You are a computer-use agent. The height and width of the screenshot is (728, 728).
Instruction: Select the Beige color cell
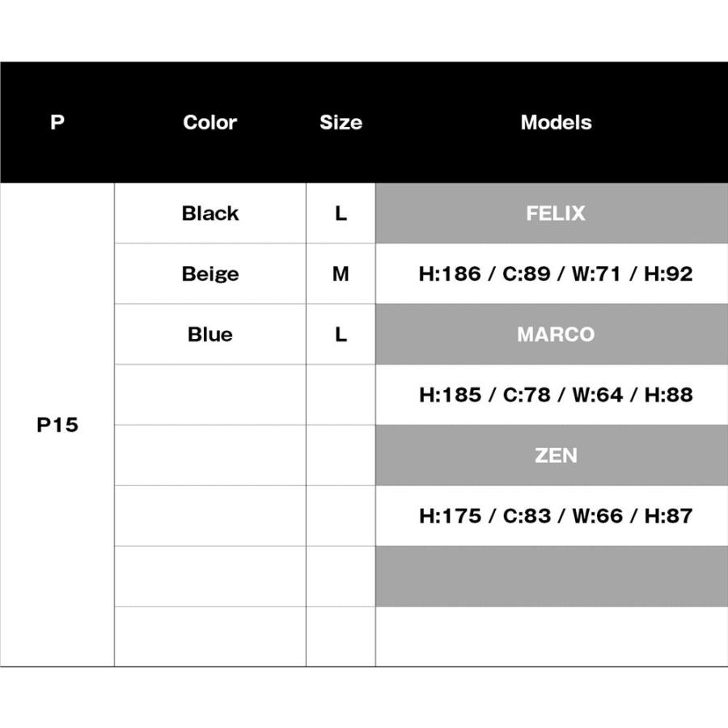point(210,274)
